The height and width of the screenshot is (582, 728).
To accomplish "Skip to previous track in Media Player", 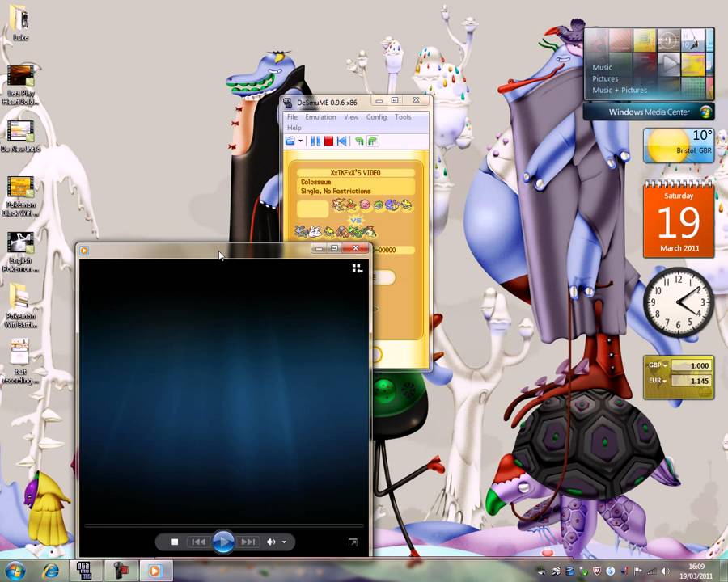I will pyautogui.click(x=199, y=542).
